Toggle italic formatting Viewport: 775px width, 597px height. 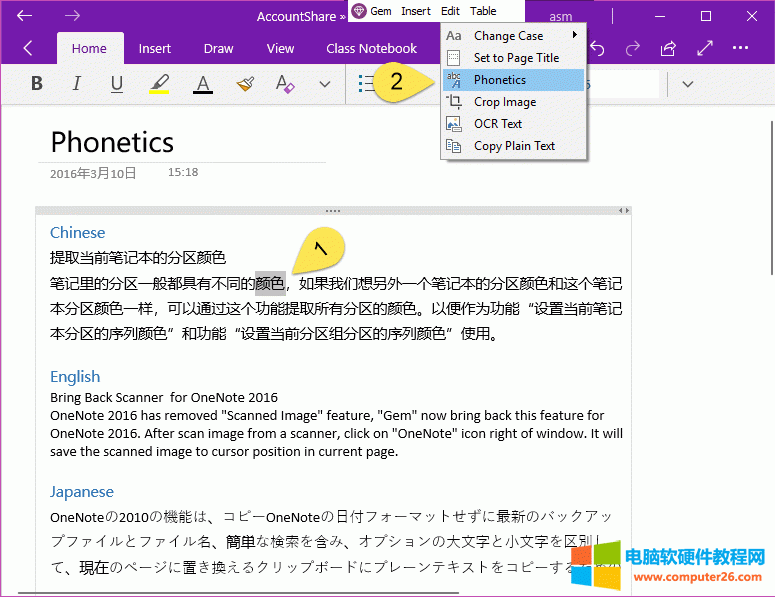point(77,84)
